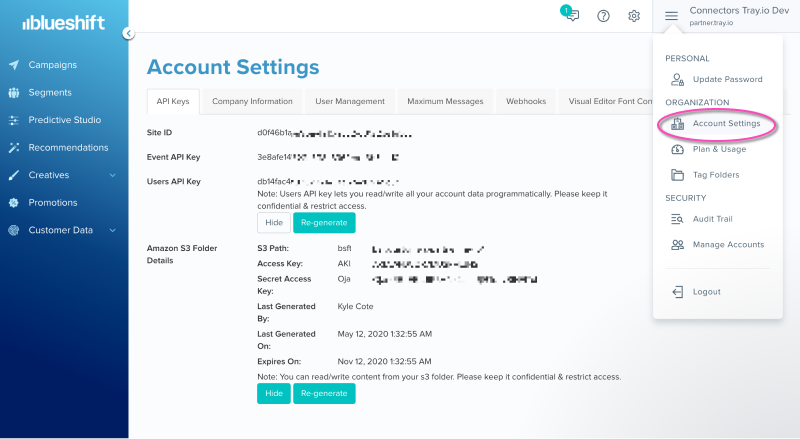Click the Campaigns paper plane icon
The height and width of the screenshot is (439, 800).
click(x=14, y=65)
